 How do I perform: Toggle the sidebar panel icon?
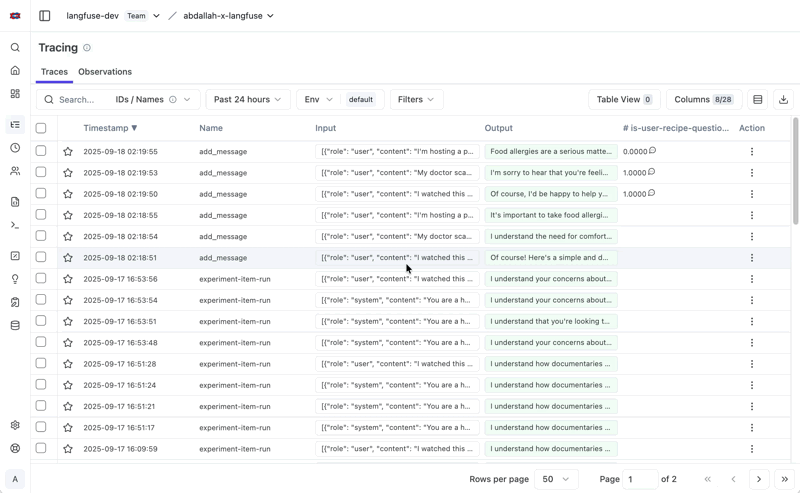tap(45, 16)
